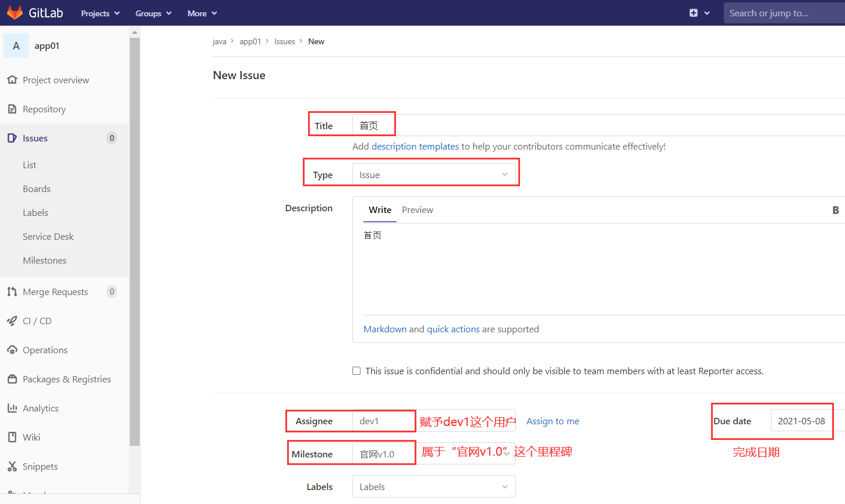Click the Title input field

tap(599, 125)
